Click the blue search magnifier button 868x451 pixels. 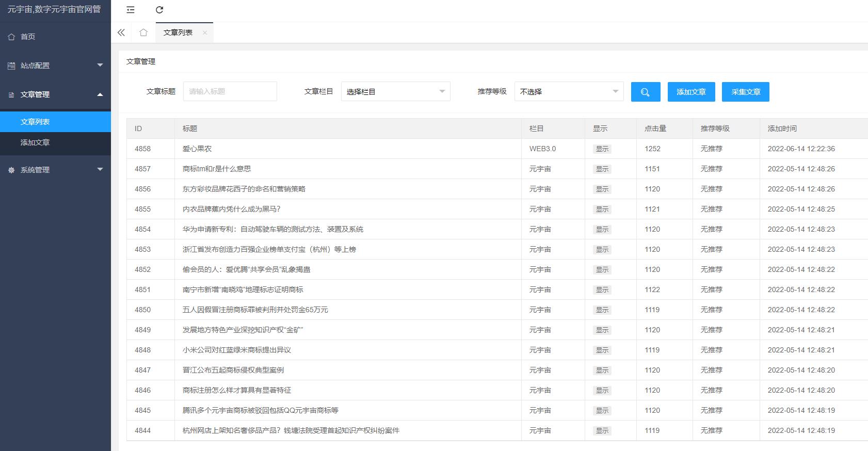(x=645, y=92)
